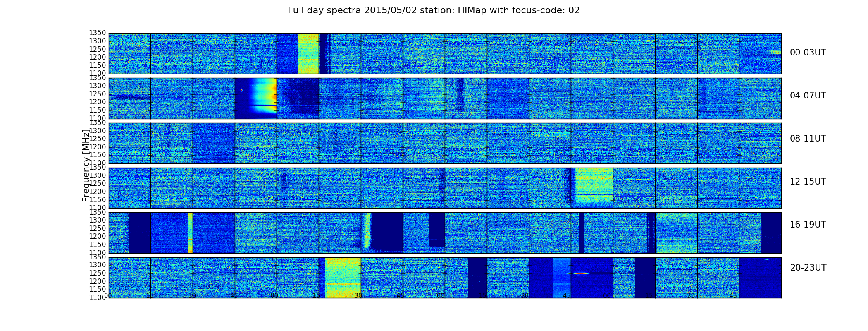Click the 1200 tick of the 20-23UT row
Screen dimensions: 868x331
tap(98, 281)
